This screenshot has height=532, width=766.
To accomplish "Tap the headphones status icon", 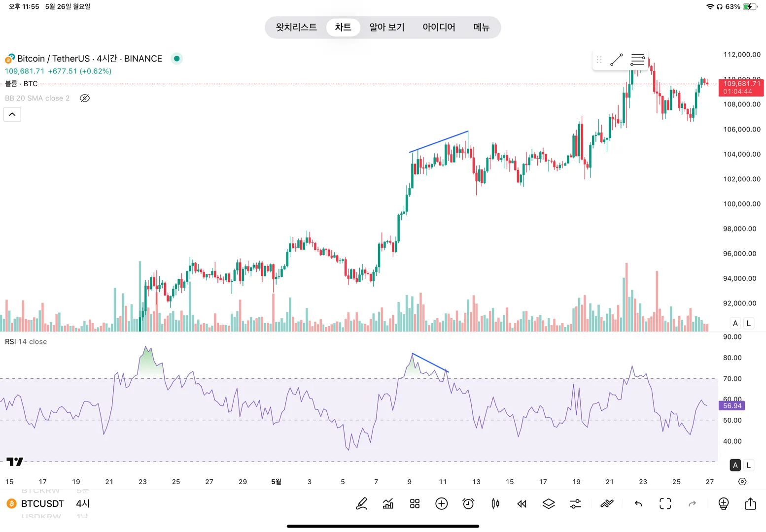I will point(720,6).
